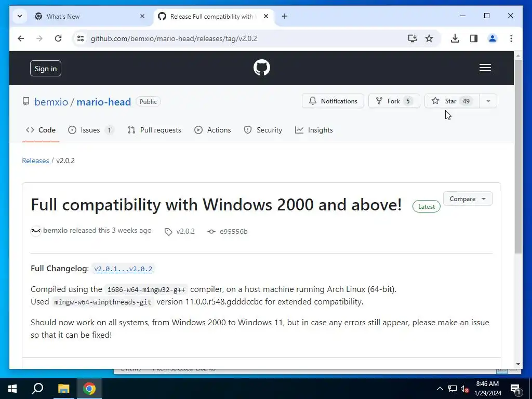This screenshot has width=532, height=399.
Task: Star the mario-head repository
Action: pos(452,101)
